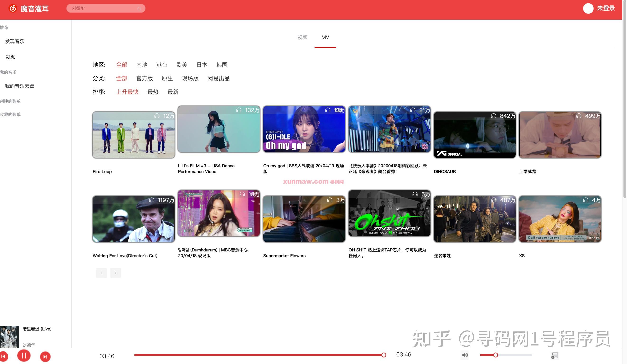Screen dimensions: 627x364
Task: Play the Fire Loop MV thumbnail
Action: pyautogui.click(x=133, y=135)
